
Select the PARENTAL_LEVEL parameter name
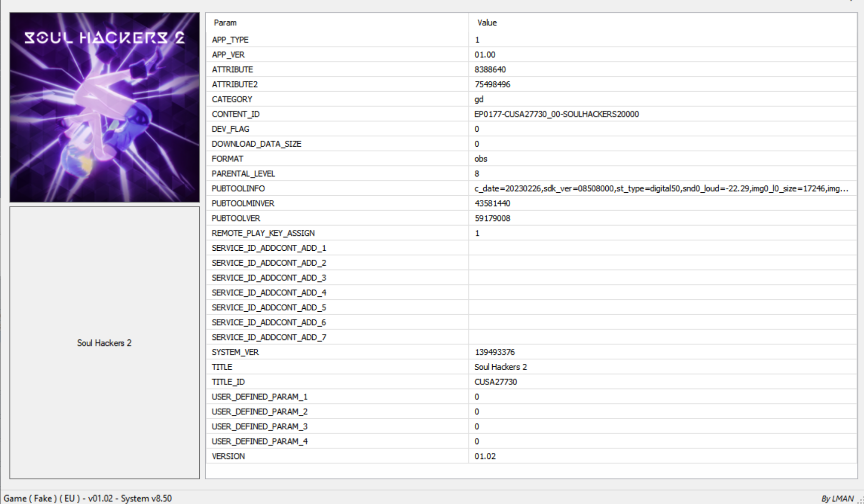[243, 173]
